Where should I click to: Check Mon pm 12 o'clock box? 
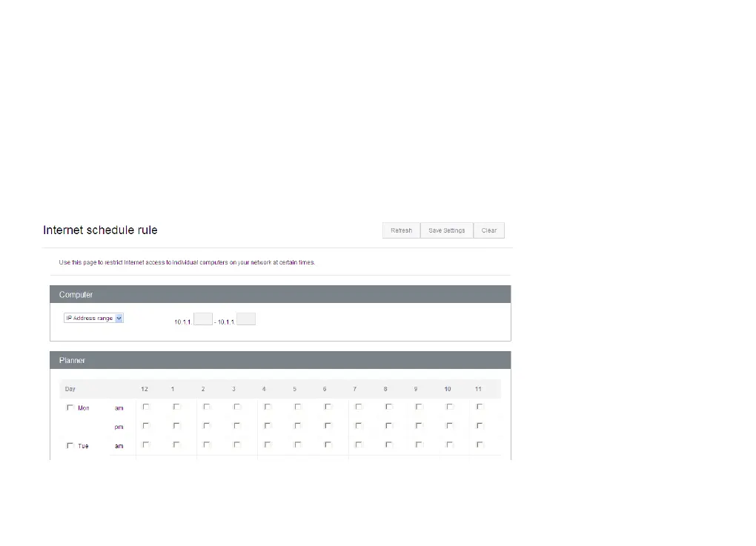pyautogui.click(x=146, y=426)
